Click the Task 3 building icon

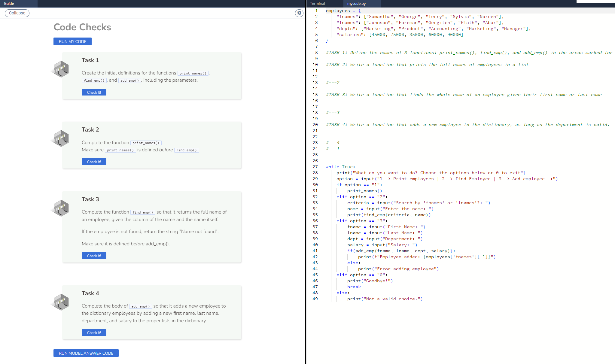pyautogui.click(x=61, y=208)
